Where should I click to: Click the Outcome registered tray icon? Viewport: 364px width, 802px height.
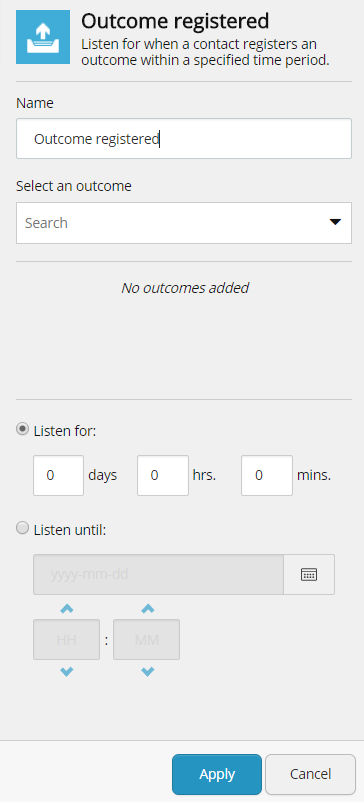(43, 37)
